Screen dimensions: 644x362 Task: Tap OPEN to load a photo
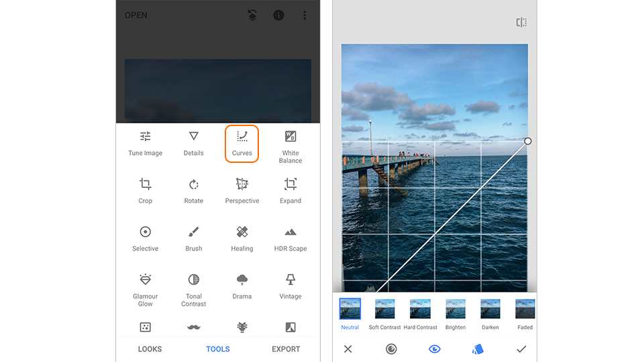click(136, 15)
